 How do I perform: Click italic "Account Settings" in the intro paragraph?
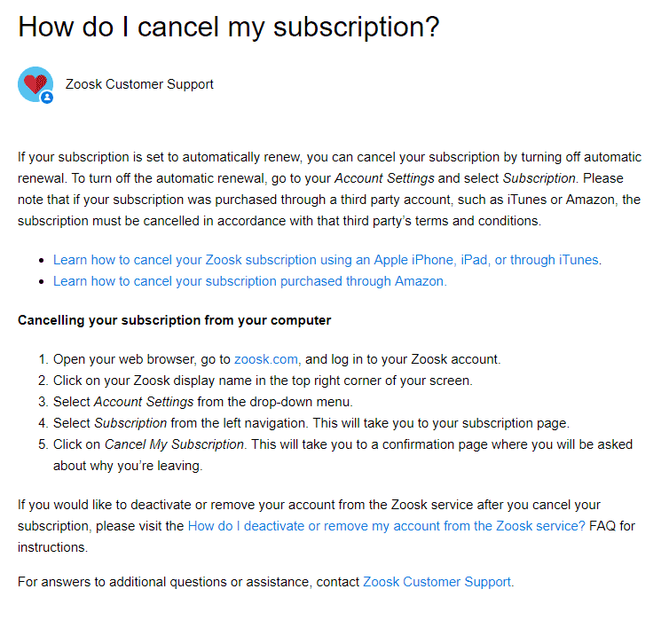tap(385, 178)
